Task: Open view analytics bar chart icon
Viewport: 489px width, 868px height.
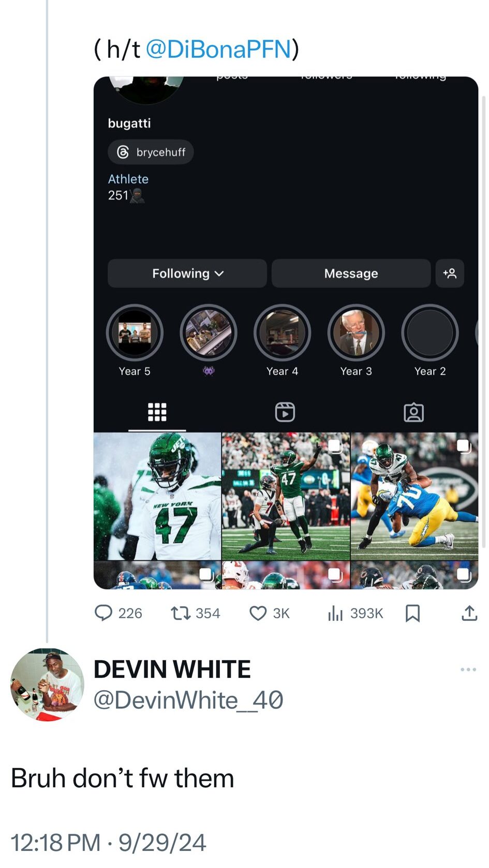Action: click(335, 613)
